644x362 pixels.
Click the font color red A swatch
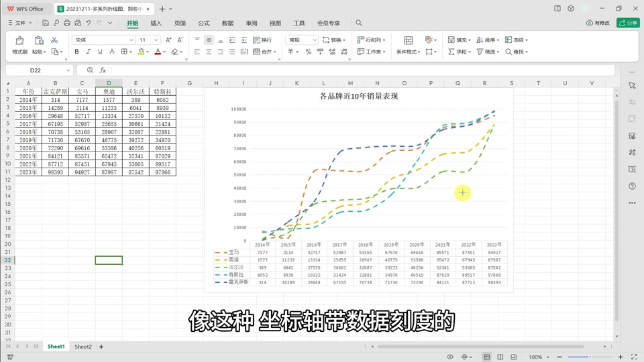pos(158,52)
